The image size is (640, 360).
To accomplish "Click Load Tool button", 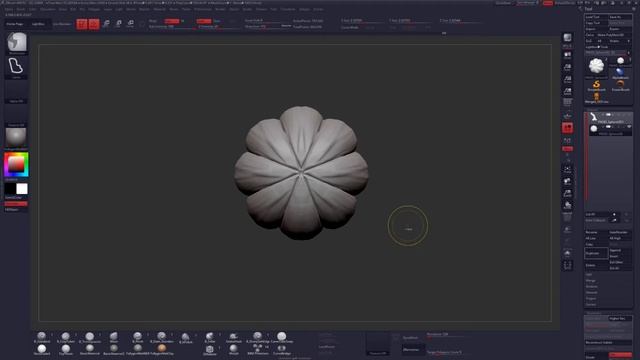I will pos(596,17).
